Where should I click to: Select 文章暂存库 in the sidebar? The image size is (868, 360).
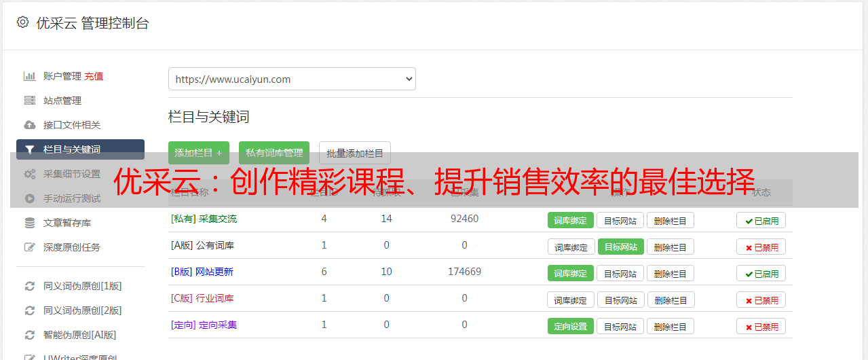67,223
